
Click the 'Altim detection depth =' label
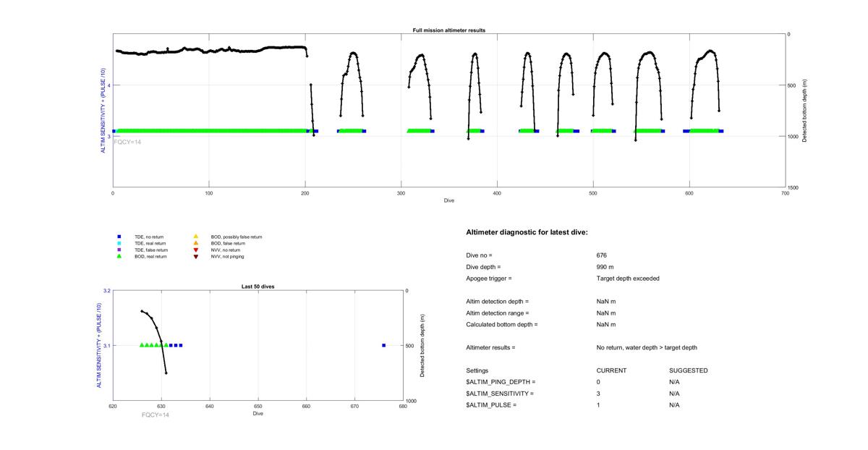pyautogui.click(x=498, y=302)
